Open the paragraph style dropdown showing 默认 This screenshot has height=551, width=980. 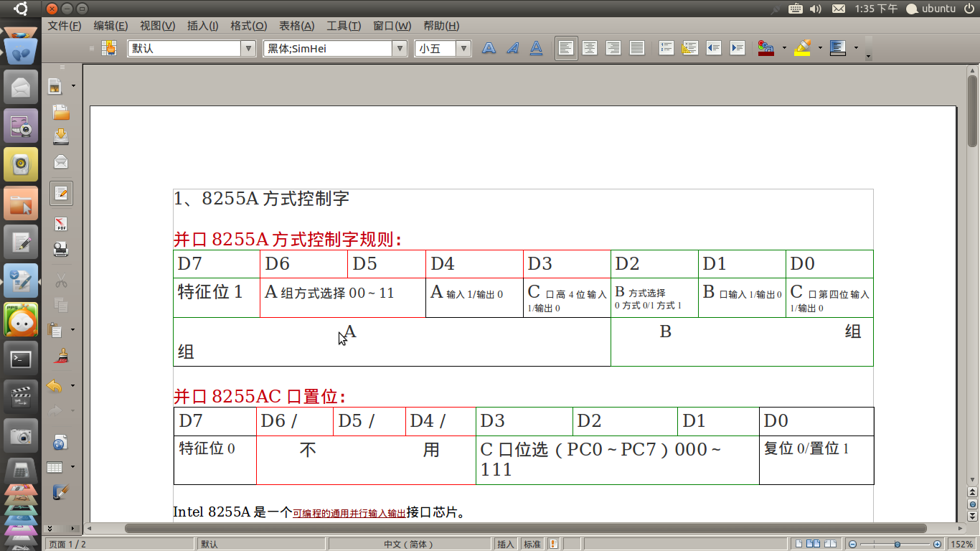[x=249, y=49]
